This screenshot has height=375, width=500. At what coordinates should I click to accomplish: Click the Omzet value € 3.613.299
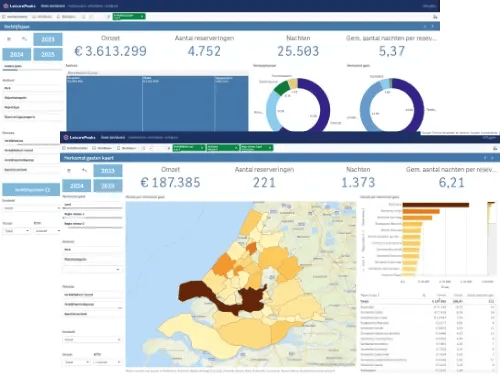click(110, 51)
